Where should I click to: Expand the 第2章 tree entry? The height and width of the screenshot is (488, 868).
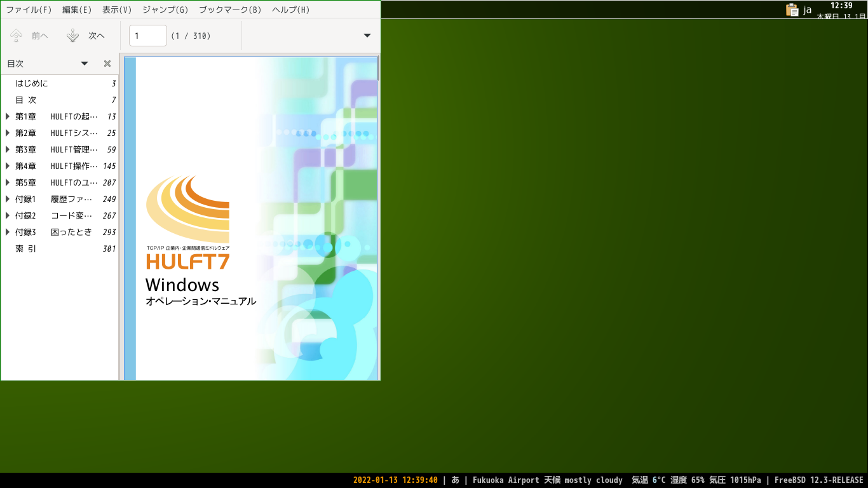click(x=8, y=133)
